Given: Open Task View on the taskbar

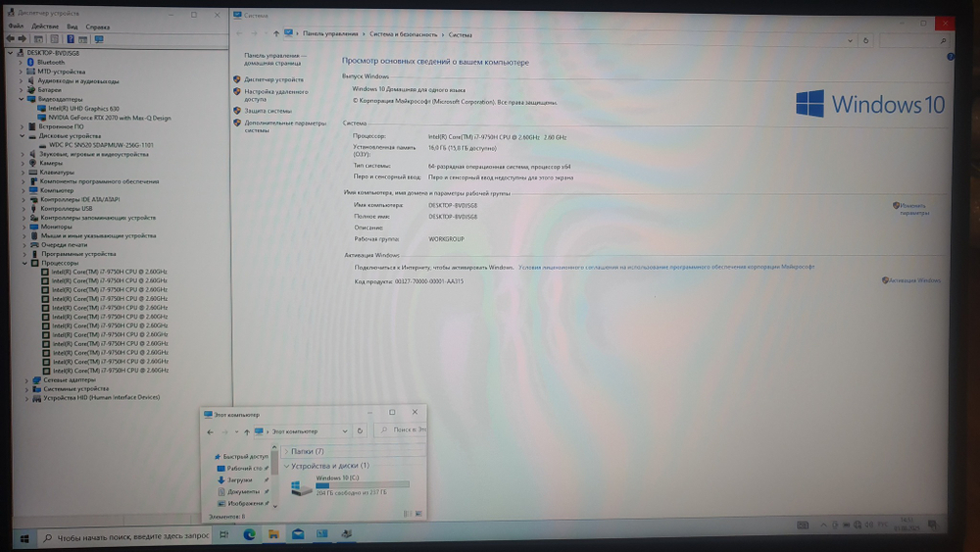Looking at the screenshot, I should point(224,534).
